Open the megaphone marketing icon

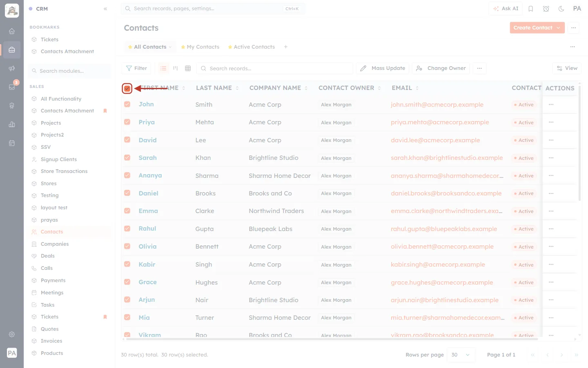click(12, 68)
